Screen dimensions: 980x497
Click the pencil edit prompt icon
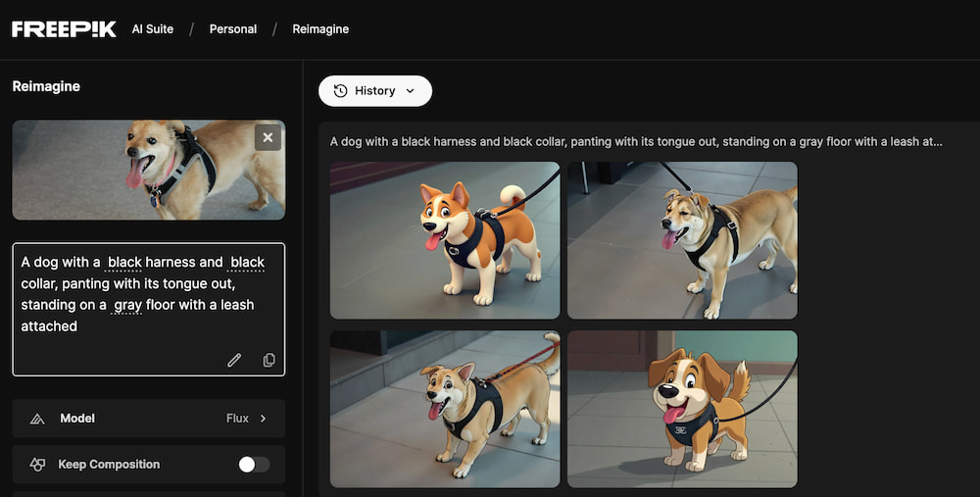234,360
